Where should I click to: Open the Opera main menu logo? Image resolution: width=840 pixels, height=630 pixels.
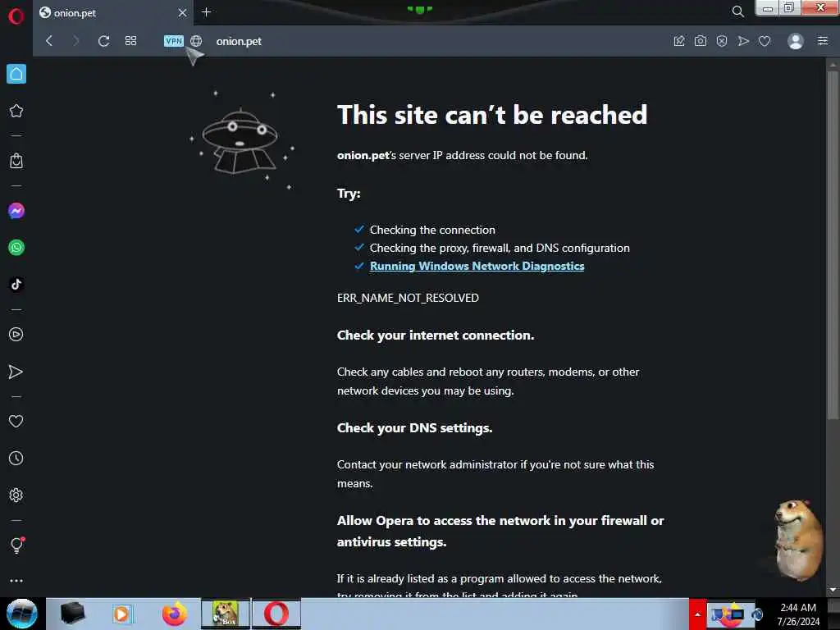16,16
